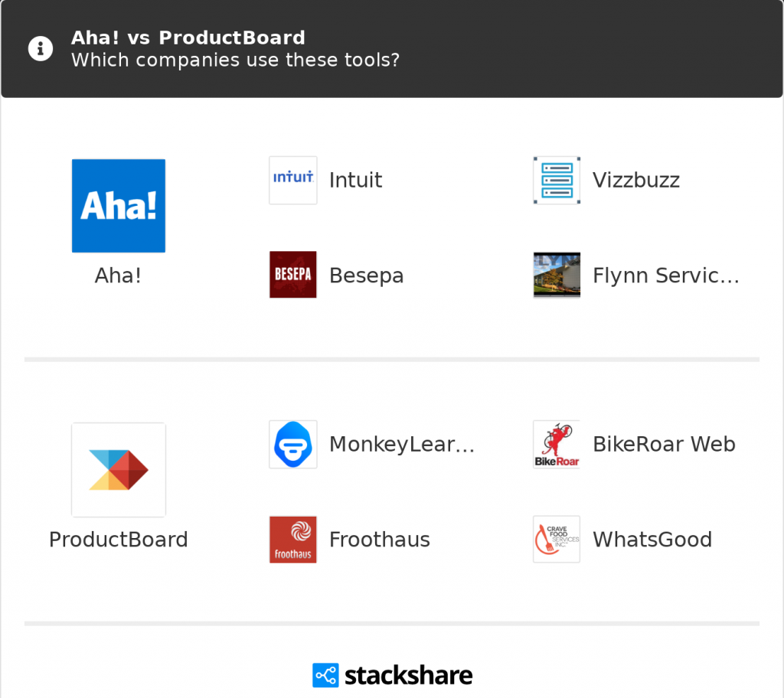Open the Flynn Services thumbnail image
The height and width of the screenshot is (698, 784).
point(557,275)
